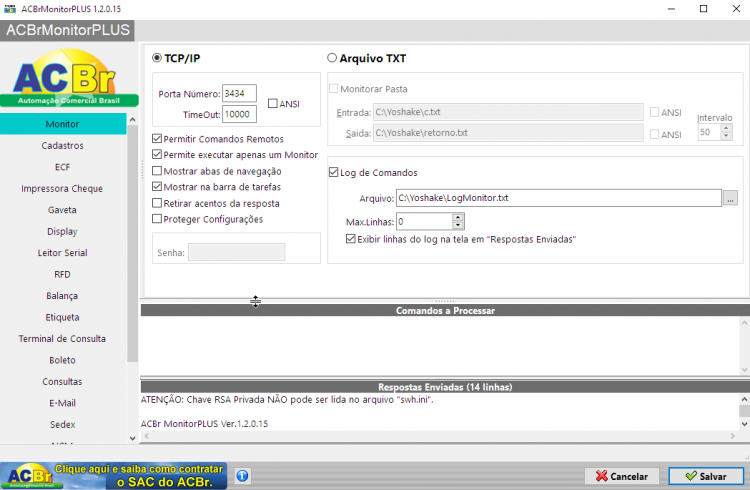Click the ACBr logo in sidebar
This screenshot has width=750, height=490.
(x=69, y=78)
